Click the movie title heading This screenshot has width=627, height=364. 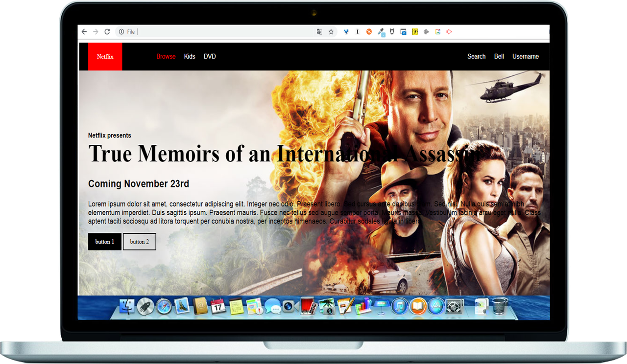click(285, 154)
